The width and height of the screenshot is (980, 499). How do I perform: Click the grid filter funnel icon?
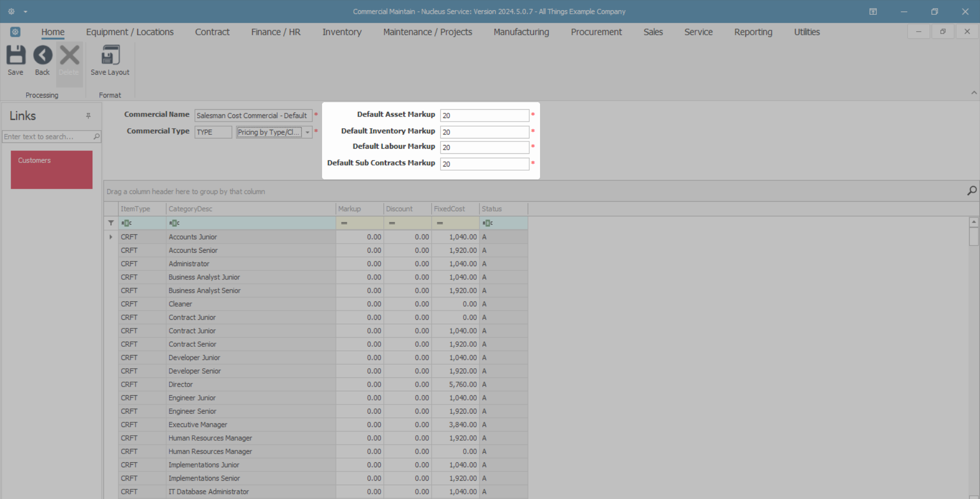click(x=111, y=223)
